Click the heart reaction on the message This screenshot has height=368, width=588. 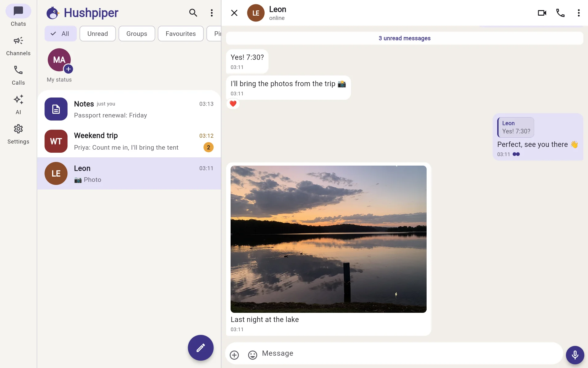coord(233,104)
